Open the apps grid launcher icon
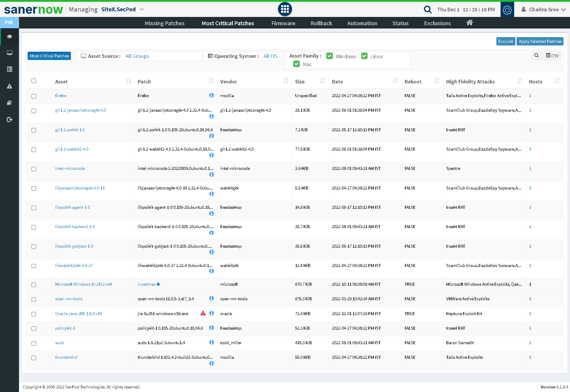This screenshot has width=570, height=392. pyautogui.click(x=285, y=9)
